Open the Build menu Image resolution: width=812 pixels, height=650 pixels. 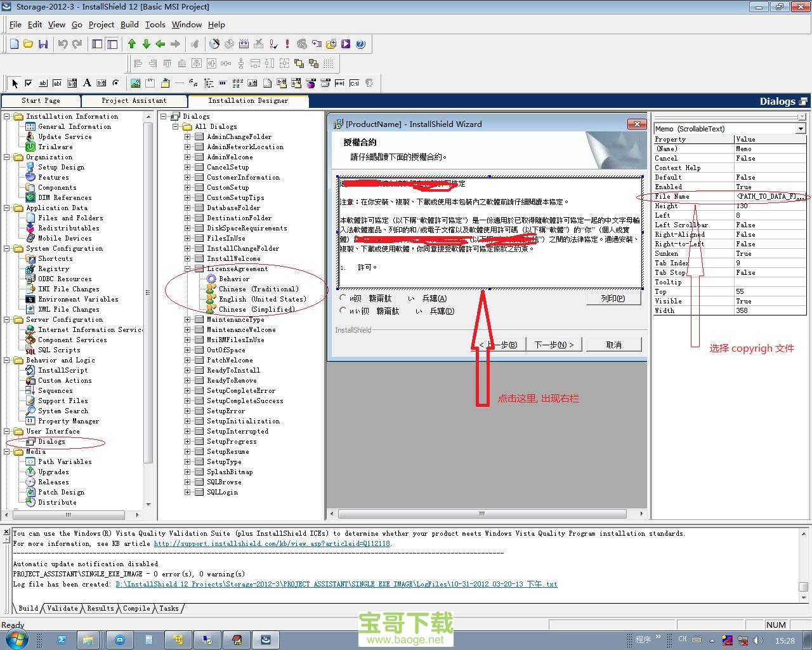(x=129, y=24)
